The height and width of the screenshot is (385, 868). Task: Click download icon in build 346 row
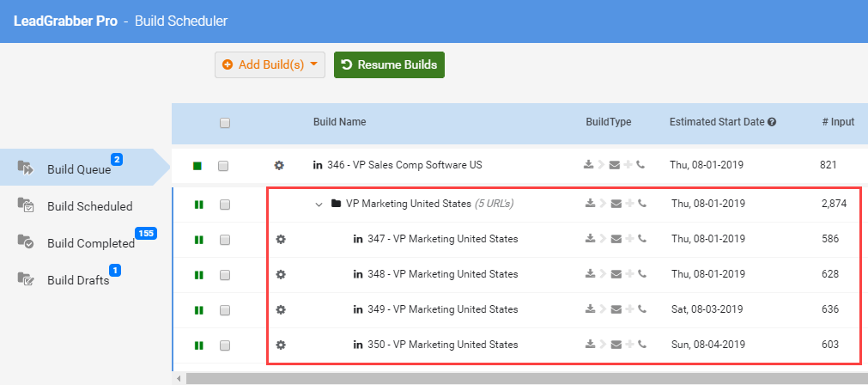[x=588, y=164]
